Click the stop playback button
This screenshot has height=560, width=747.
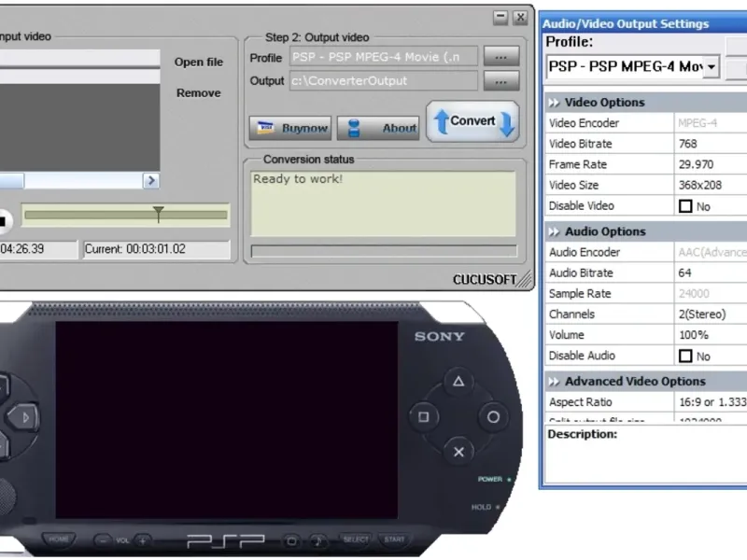tap(3, 221)
